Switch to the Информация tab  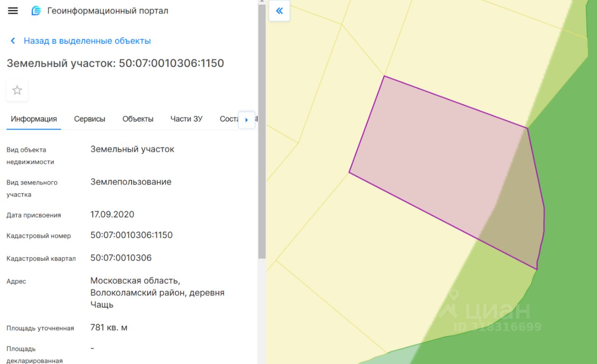34,119
